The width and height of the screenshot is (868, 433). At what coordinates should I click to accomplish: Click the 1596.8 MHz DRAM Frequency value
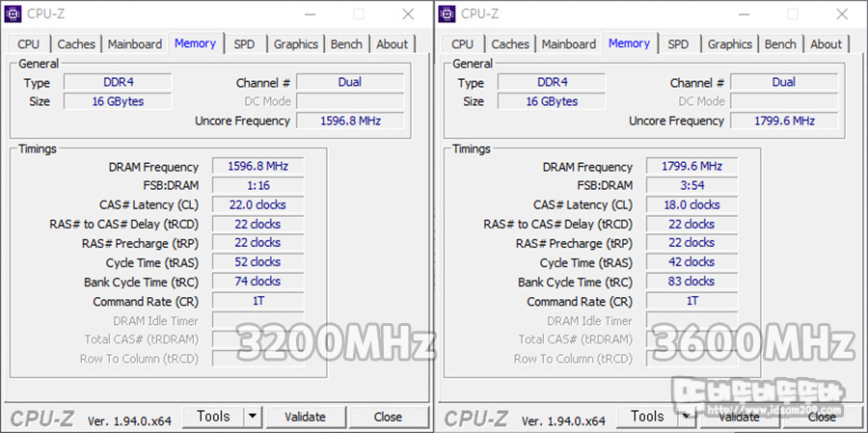point(258,166)
